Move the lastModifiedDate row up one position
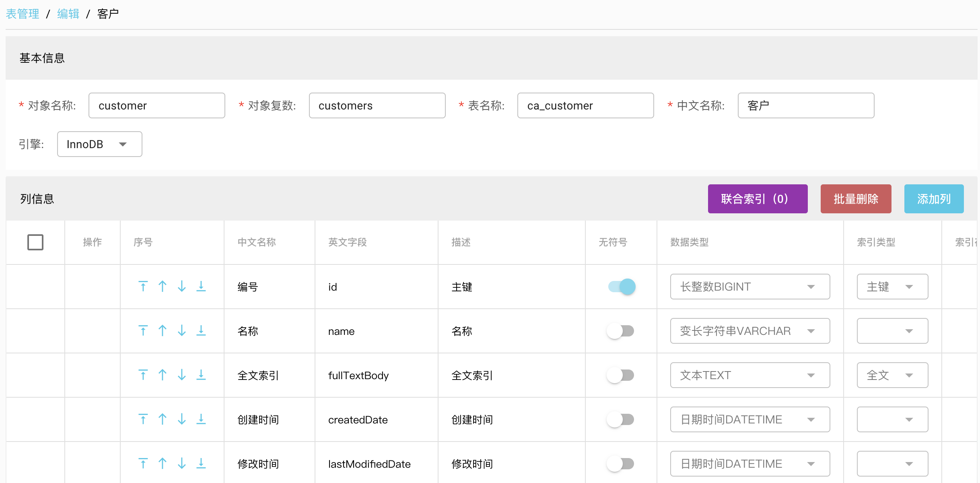This screenshot has width=980, height=483. pyautogui.click(x=163, y=464)
